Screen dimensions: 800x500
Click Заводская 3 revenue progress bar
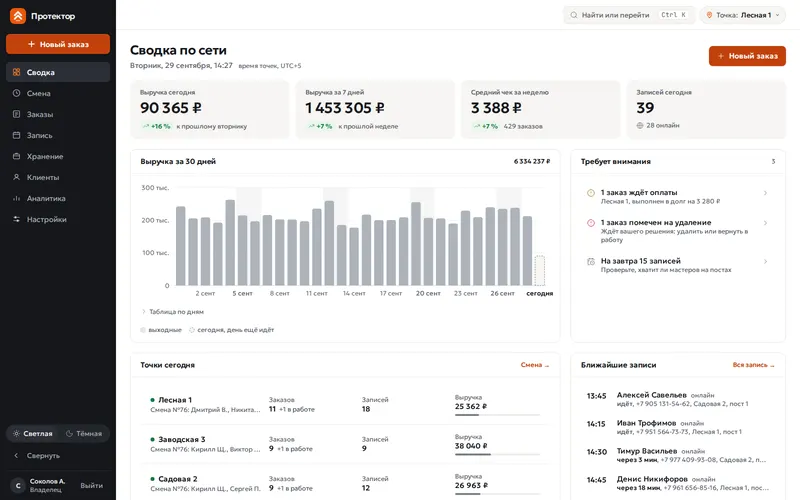[497, 454]
